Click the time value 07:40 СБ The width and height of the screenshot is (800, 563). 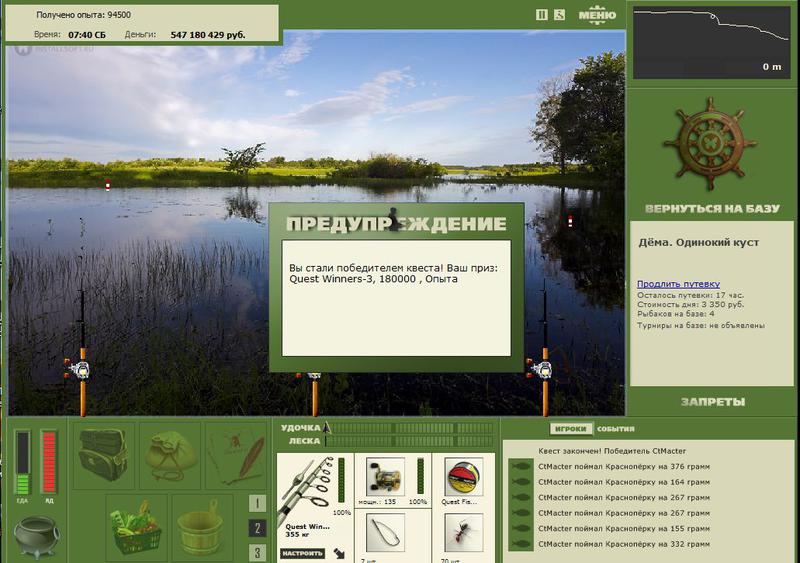(x=87, y=35)
